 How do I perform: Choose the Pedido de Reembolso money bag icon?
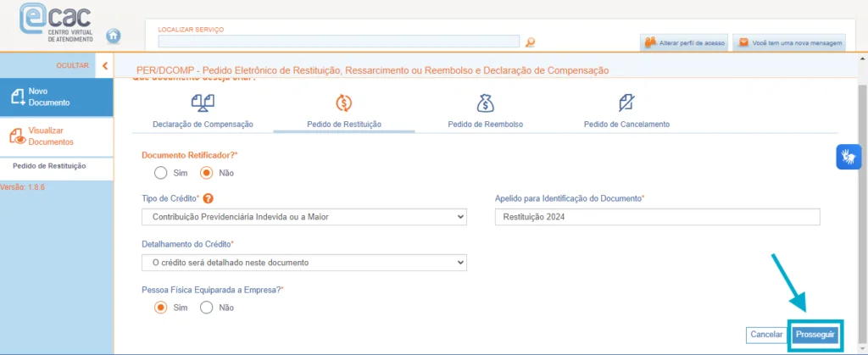pos(485,103)
